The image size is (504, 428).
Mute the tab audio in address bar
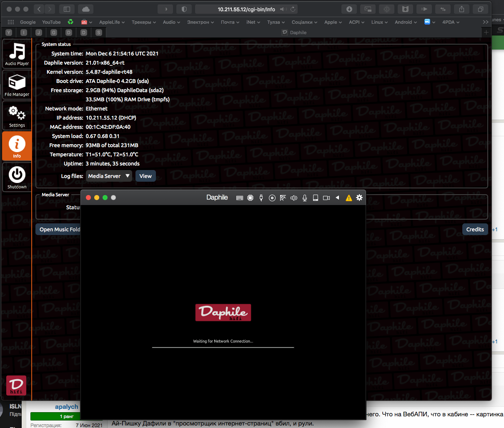(x=283, y=9)
